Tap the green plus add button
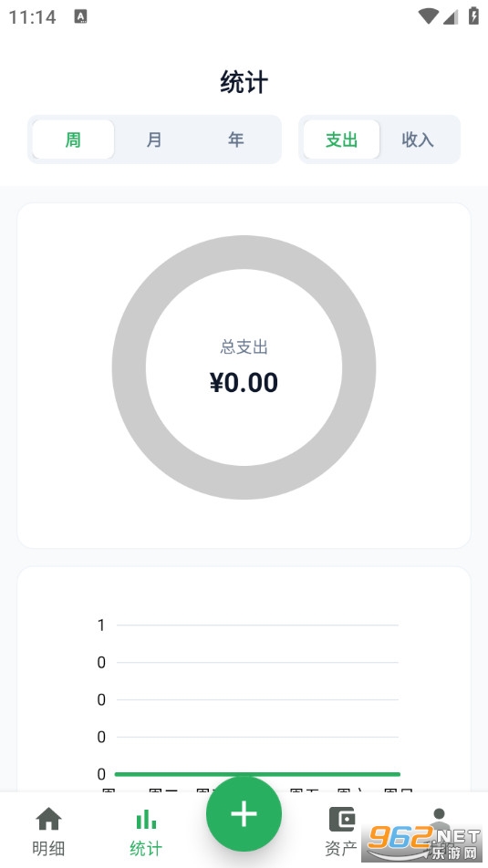The height and width of the screenshot is (868, 488). pos(244,813)
